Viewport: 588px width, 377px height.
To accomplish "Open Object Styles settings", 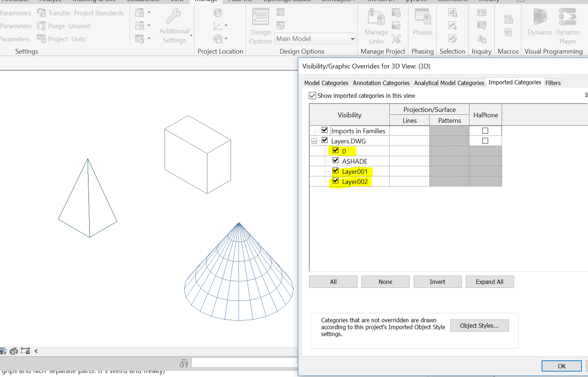I will click(x=479, y=325).
